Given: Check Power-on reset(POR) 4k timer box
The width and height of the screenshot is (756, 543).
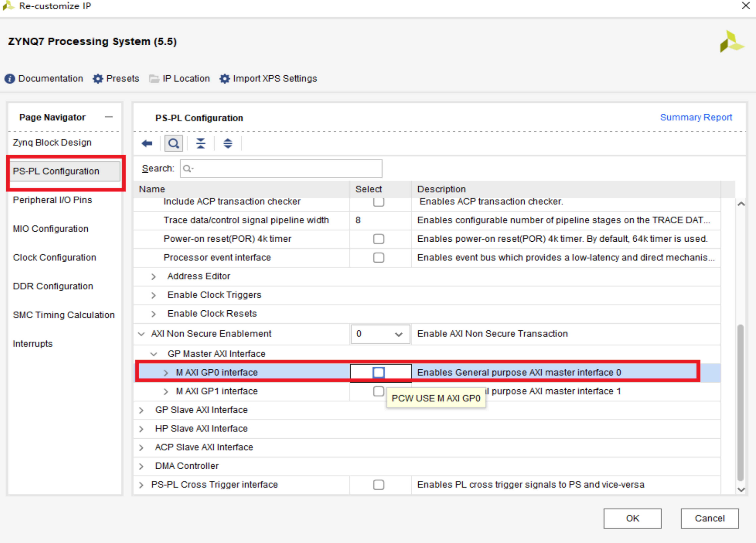Looking at the screenshot, I should (x=378, y=239).
